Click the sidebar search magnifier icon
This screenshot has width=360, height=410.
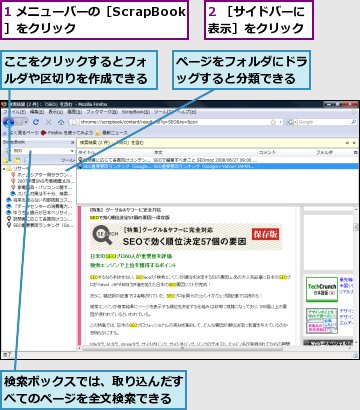coord(7,151)
